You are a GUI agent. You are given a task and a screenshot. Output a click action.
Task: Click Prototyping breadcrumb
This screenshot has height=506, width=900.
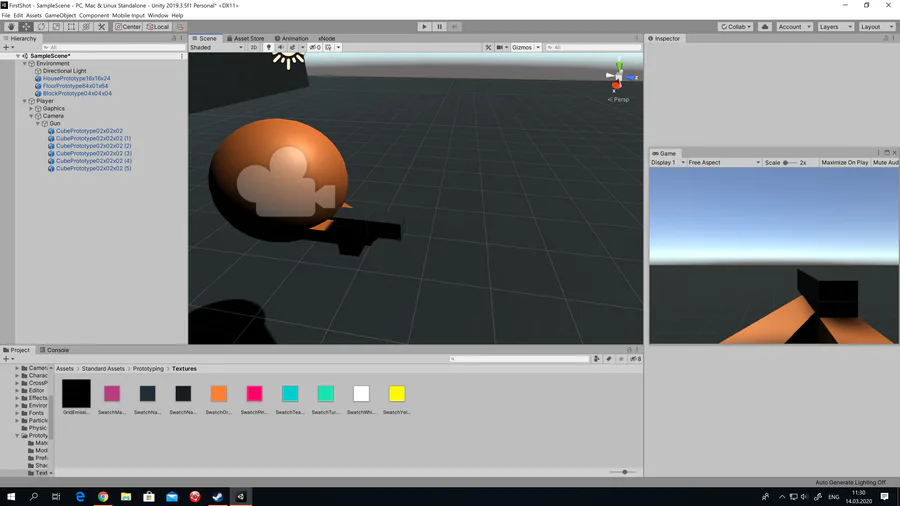[148, 369]
